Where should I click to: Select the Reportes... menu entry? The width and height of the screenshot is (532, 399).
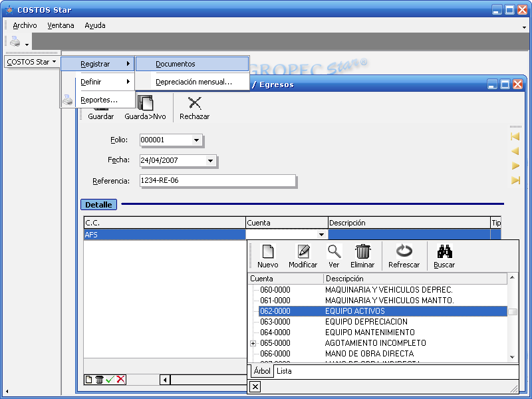coord(98,100)
